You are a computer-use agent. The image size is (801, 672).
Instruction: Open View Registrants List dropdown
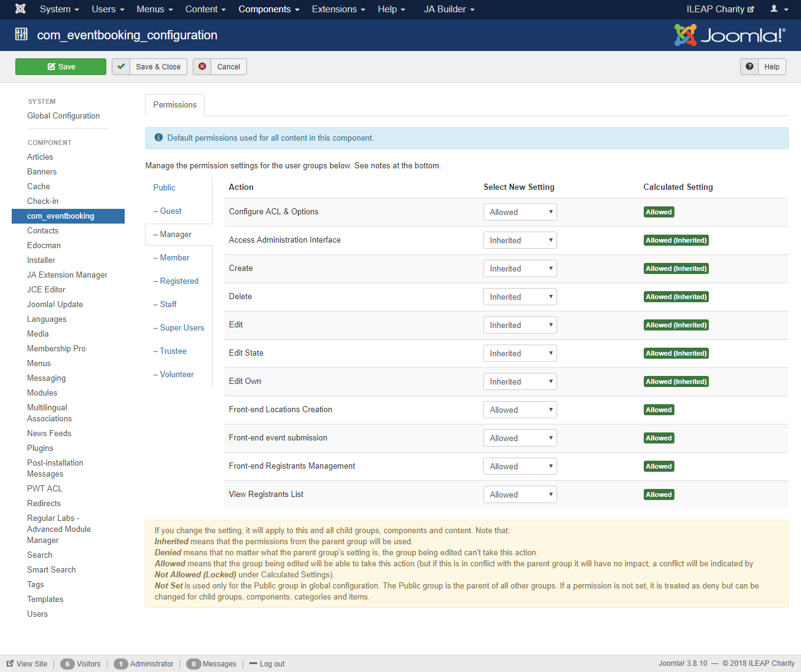[520, 494]
